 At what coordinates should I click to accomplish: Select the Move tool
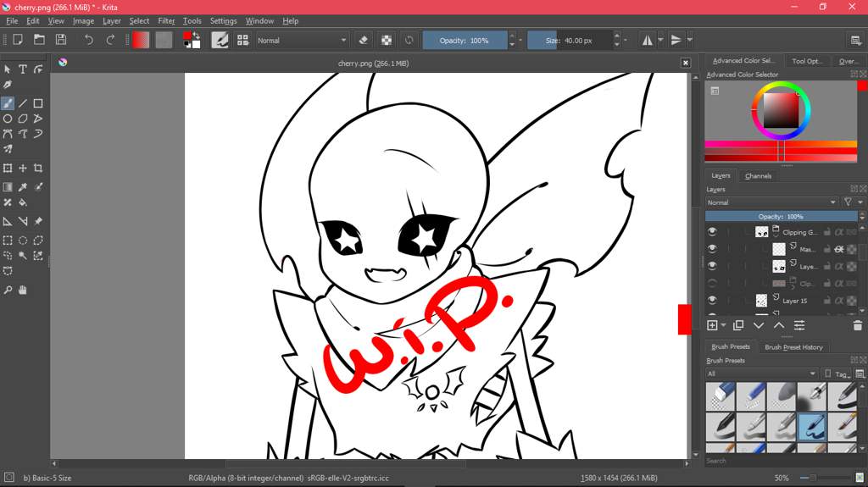[23, 169]
